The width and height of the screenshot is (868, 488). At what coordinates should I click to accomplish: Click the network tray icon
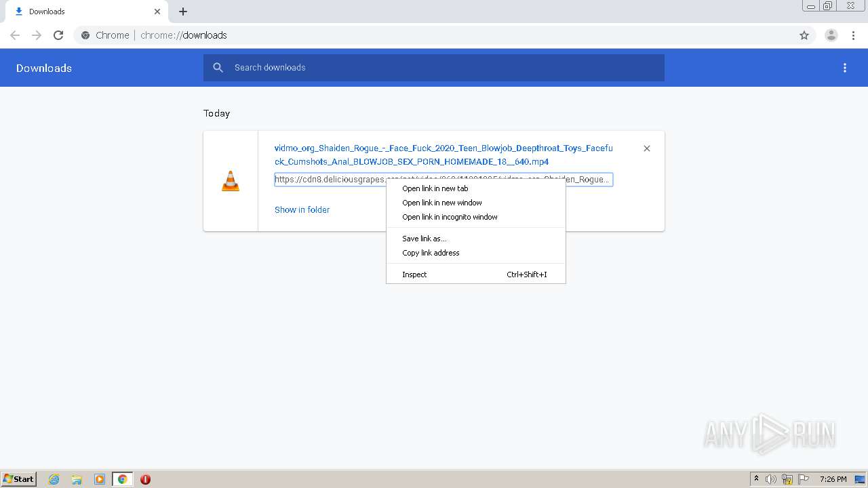coord(787,479)
